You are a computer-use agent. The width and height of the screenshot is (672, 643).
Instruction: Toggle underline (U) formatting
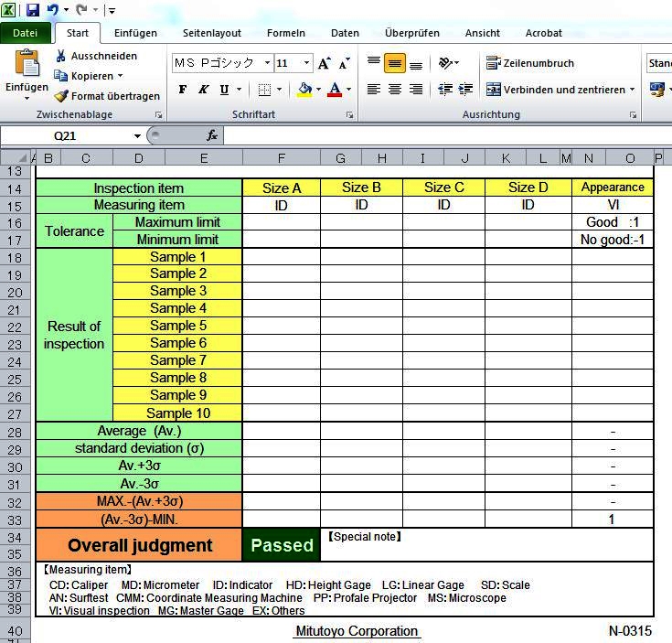point(224,90)
